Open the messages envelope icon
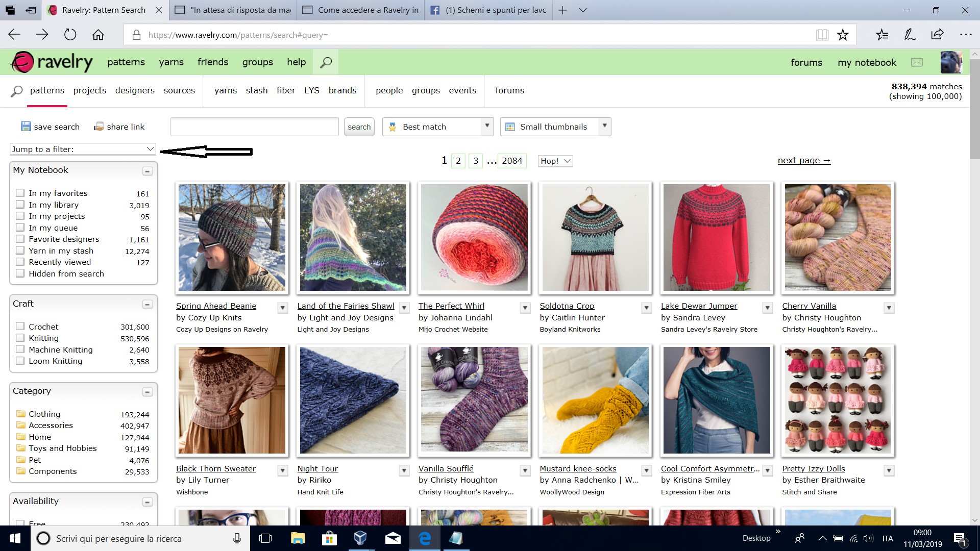Viewport: 980px width, 551px height. tap(917, 62)
